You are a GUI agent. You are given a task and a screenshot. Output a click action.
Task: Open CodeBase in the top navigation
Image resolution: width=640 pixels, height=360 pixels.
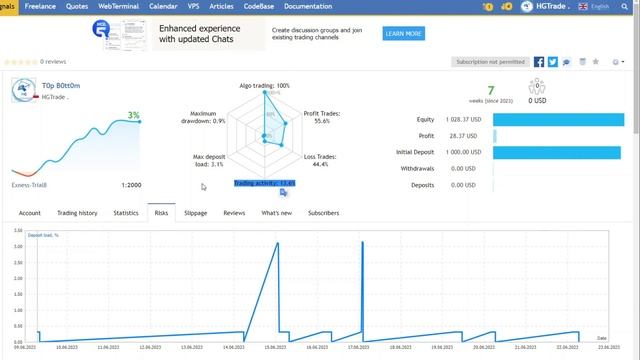(259, 7)
